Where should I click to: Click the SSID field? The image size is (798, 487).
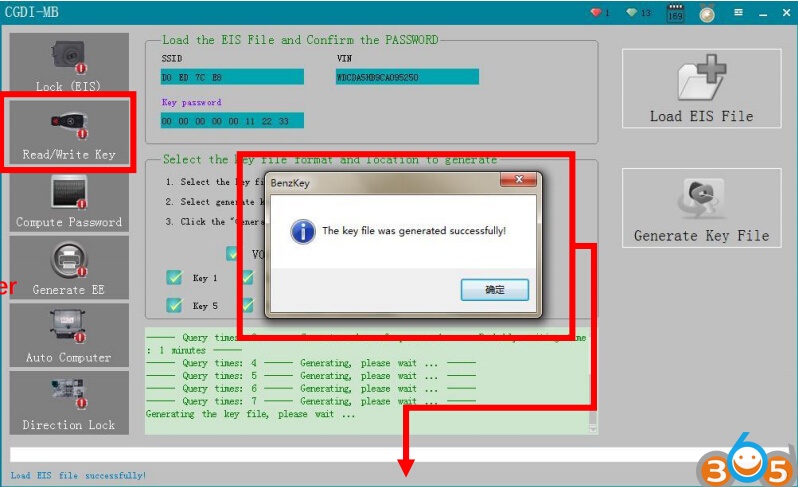point(232,77)
